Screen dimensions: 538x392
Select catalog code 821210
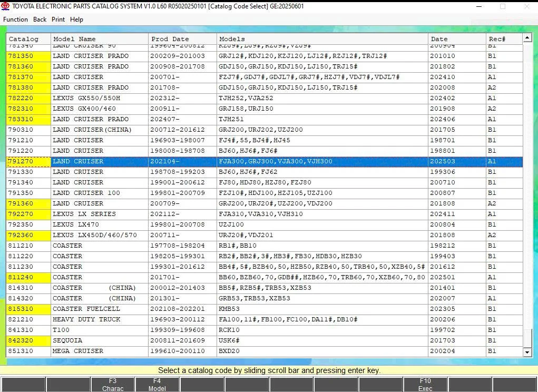[28, 320]
